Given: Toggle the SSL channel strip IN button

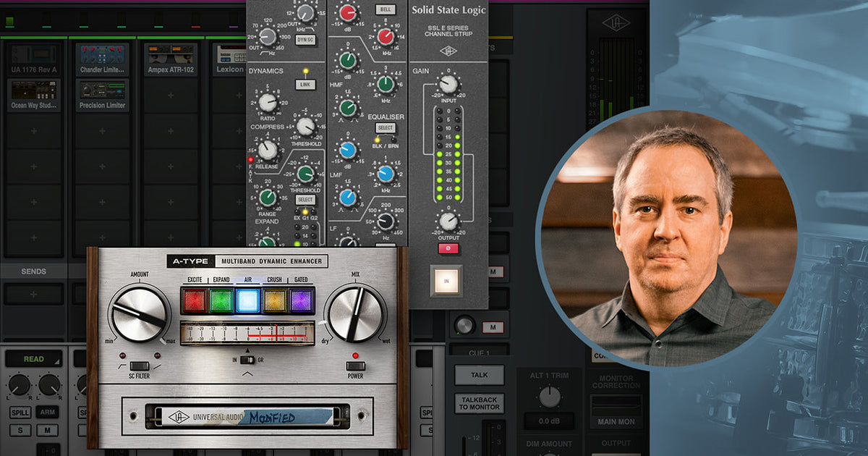Looking at the screenshot, I should coord(446,281).
